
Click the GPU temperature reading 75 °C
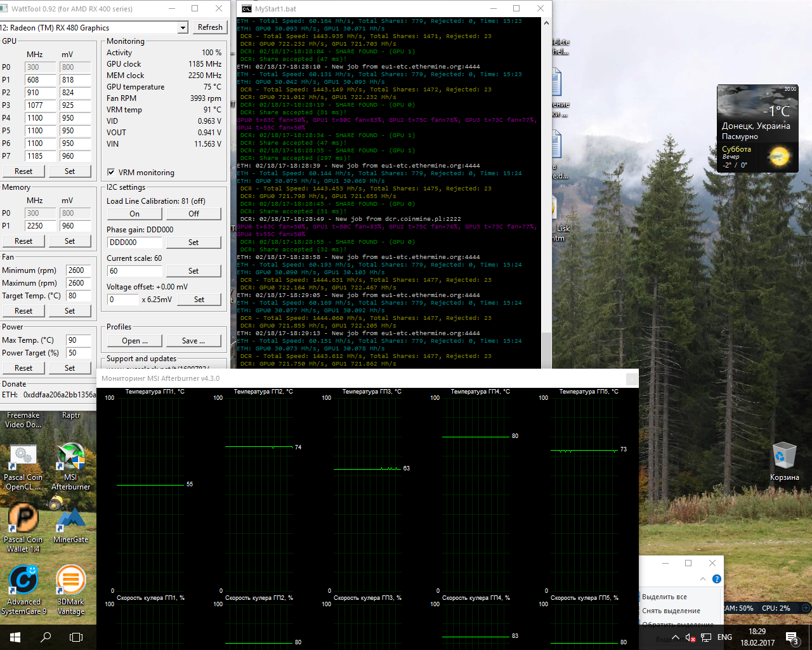[x=213, y=87]
